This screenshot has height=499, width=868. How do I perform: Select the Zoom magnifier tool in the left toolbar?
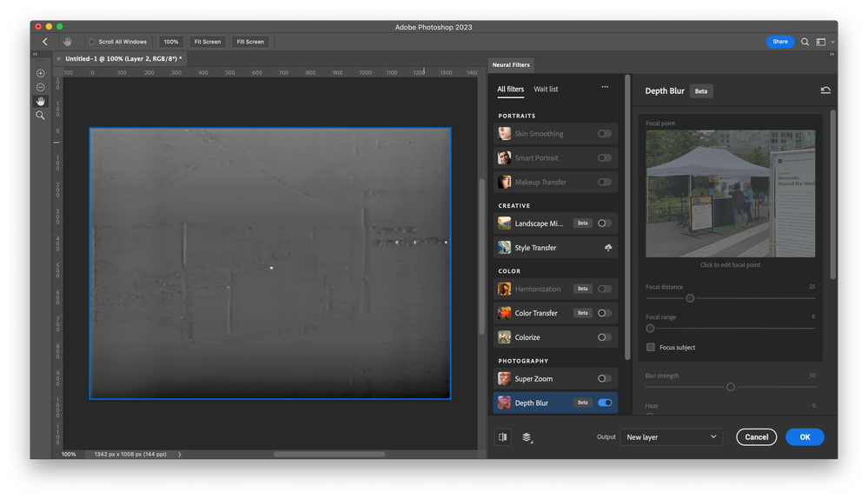41,116
